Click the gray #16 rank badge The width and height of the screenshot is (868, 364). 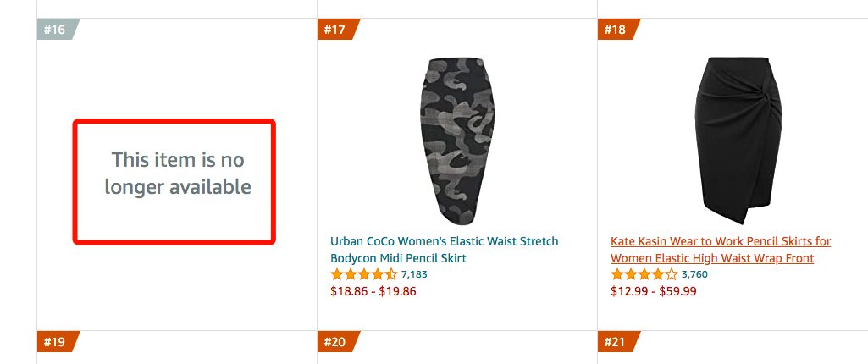coord(55,30)
